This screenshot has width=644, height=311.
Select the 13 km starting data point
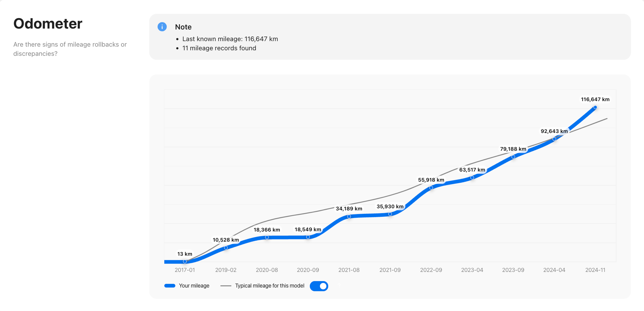click(185, 261)
